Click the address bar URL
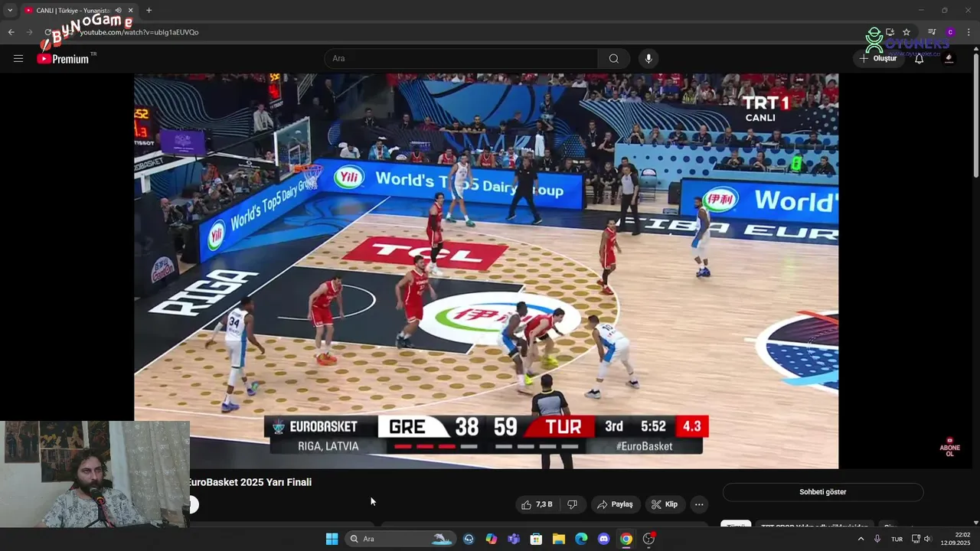This screenshot has width=980, height=551. click(139, 32)
